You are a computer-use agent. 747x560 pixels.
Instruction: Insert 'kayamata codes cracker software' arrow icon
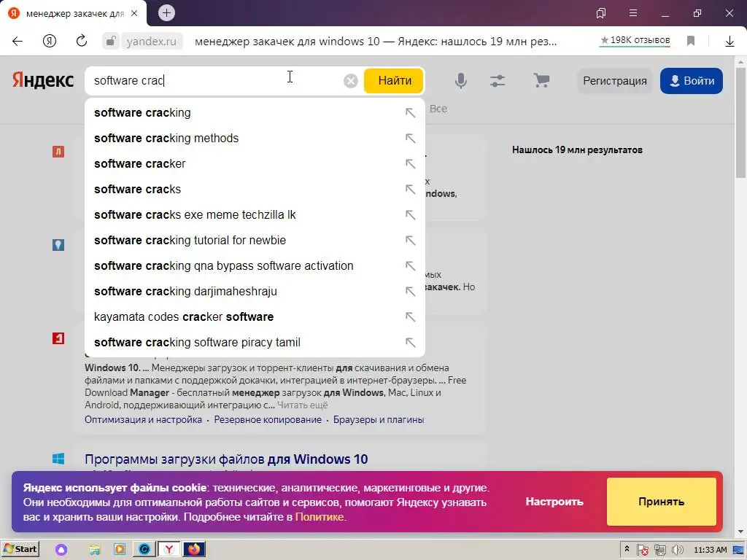410,316
